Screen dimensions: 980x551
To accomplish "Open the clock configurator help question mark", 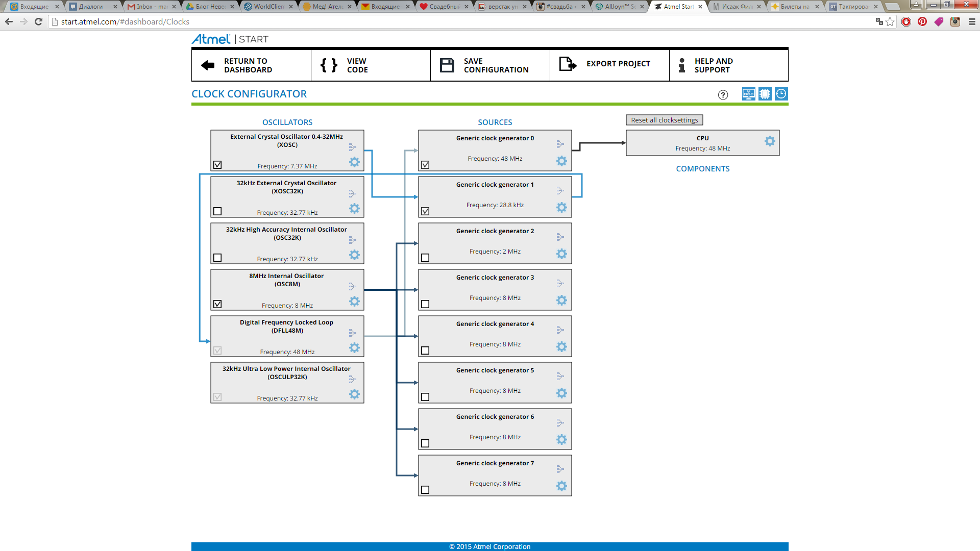I will pos(723,95).
